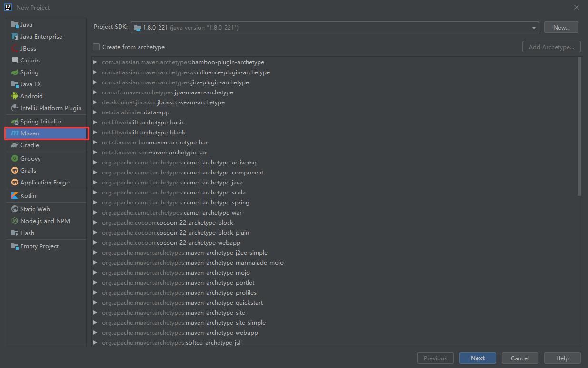Select camel-archetype-war row text
This screenshot has width=588, height=368.
172,213
